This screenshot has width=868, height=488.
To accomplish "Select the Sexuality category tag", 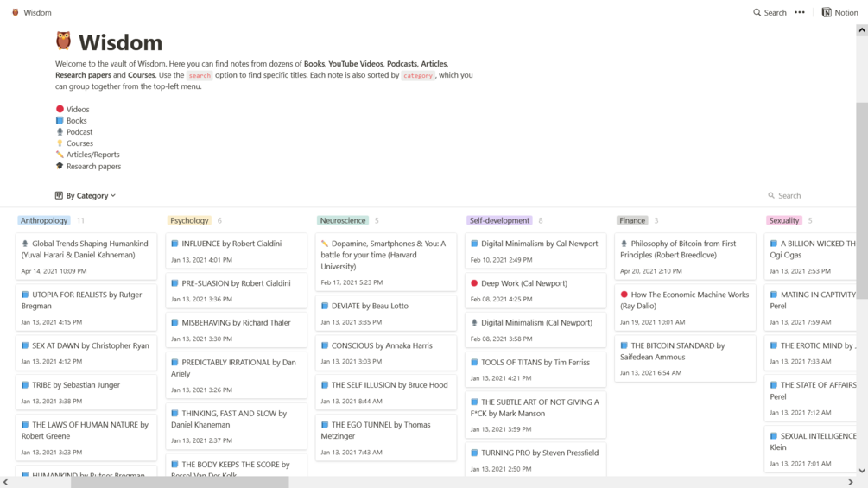I will pyautogui.click(x=784, y=220).
